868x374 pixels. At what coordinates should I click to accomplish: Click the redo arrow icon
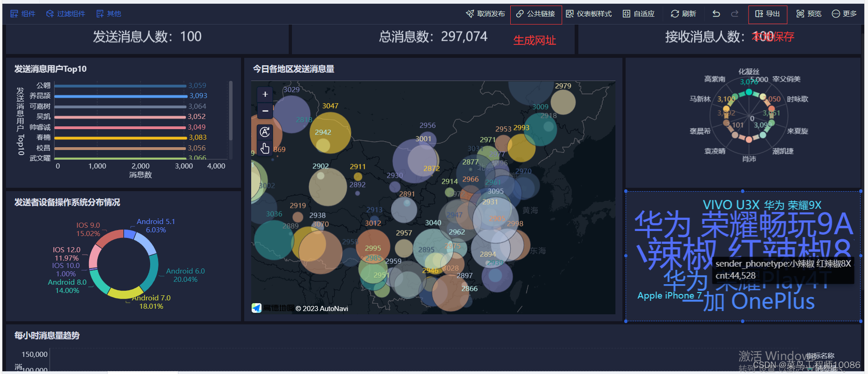735,14
